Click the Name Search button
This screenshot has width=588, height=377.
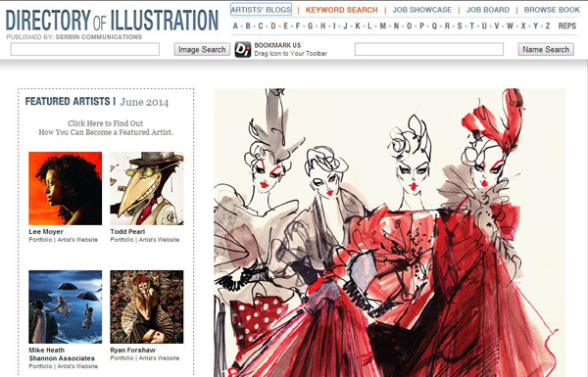click(x=546, y=50)
